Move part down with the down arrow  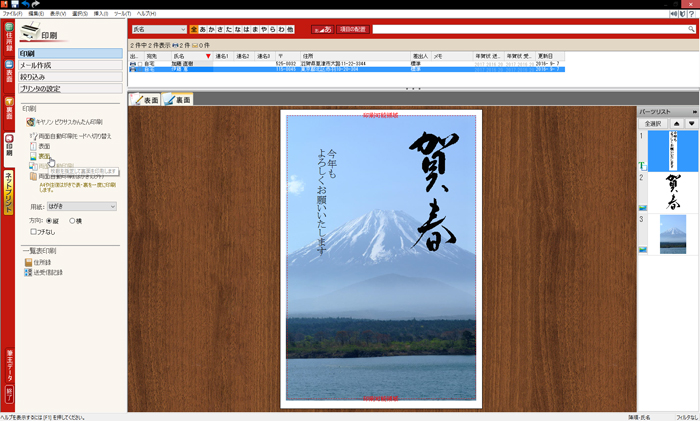pos(690,123)
